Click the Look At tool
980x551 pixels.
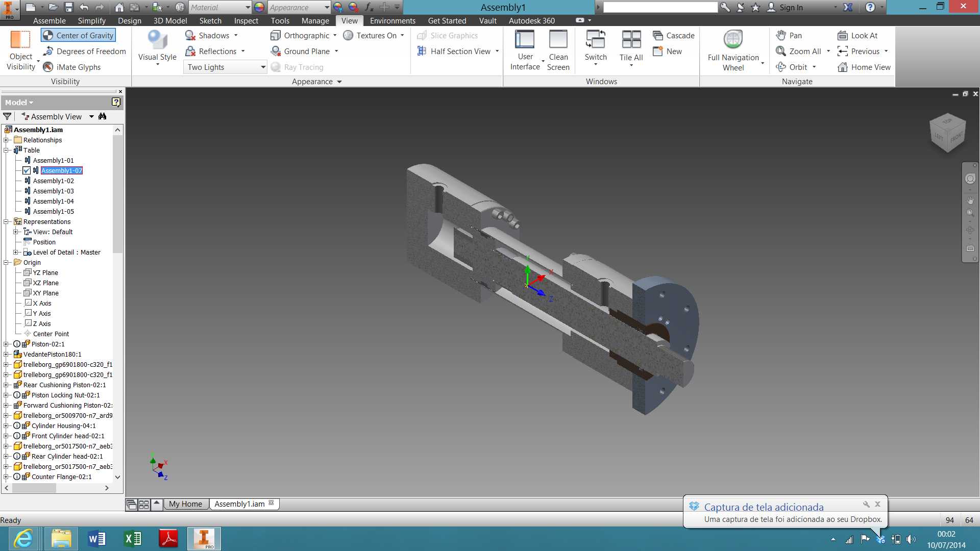[x=858, y=35]
